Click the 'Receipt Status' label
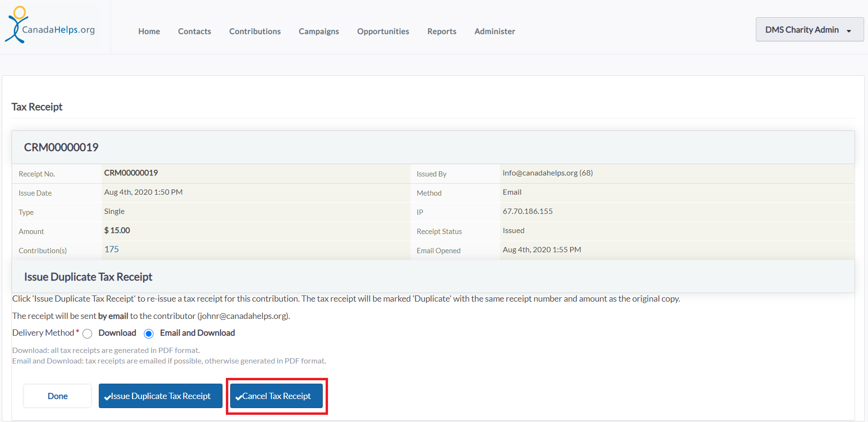The height and width of the screenshot is (422, 868). pyautogui.click(x=439, y=232)
